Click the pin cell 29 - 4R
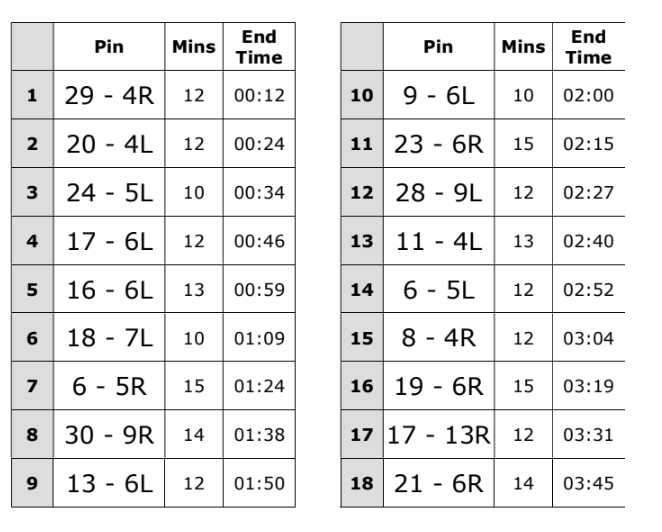 [x=106, y=97]
